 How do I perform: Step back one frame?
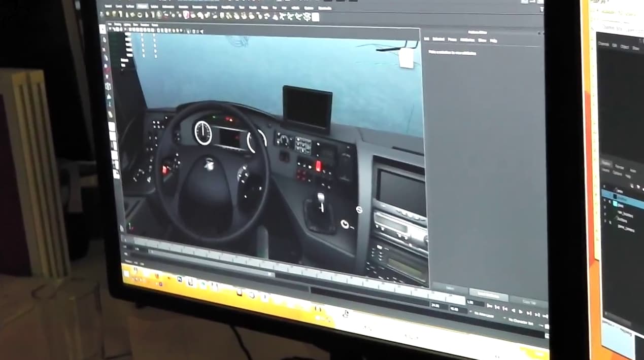coord(497,307)
